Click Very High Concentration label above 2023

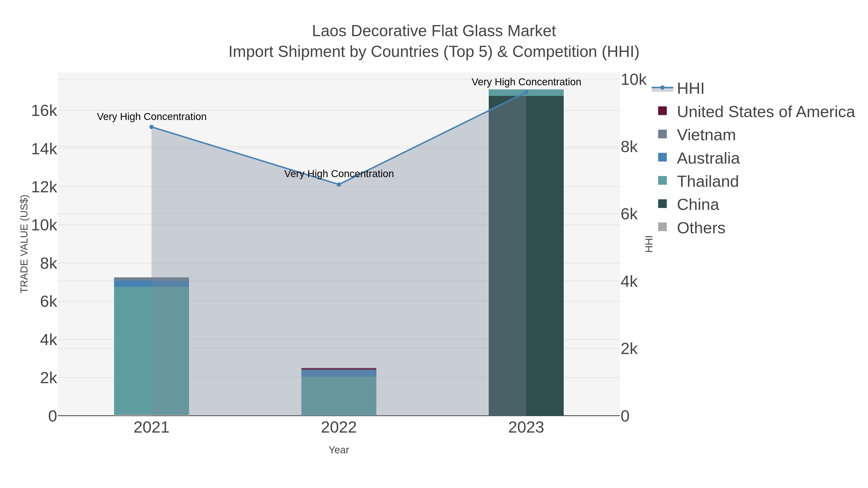pos(526,82)
